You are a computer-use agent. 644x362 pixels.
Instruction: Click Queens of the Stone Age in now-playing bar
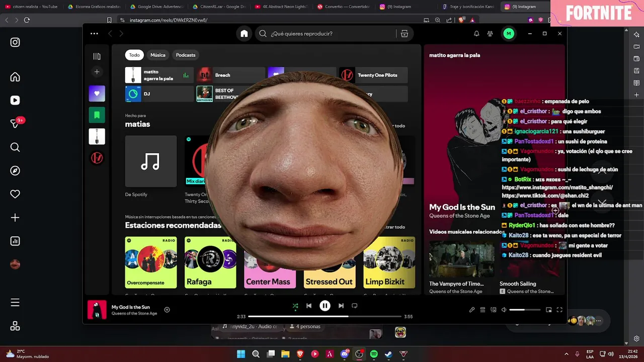coord(134,314)
